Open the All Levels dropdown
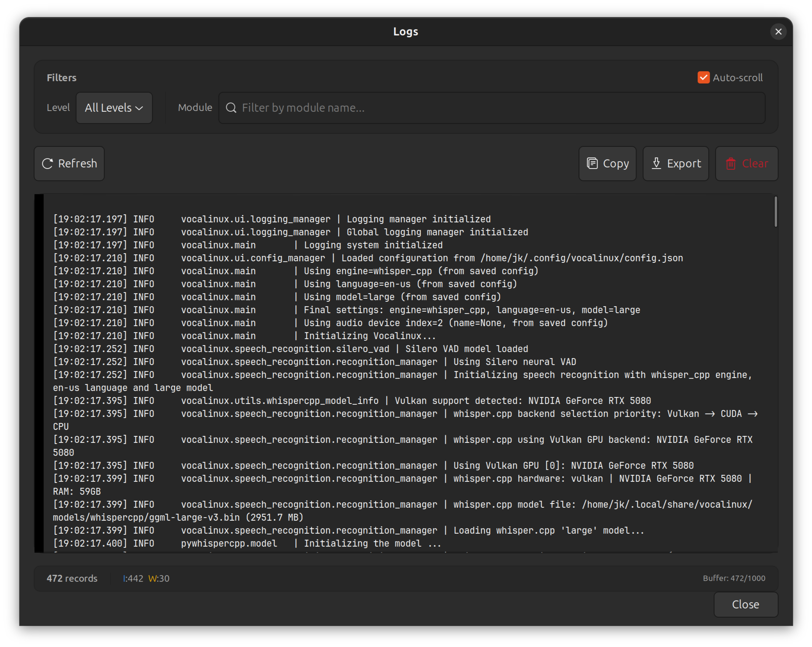Image resolution: width=812 pixels, height=647 pixels. pos(114,108)
